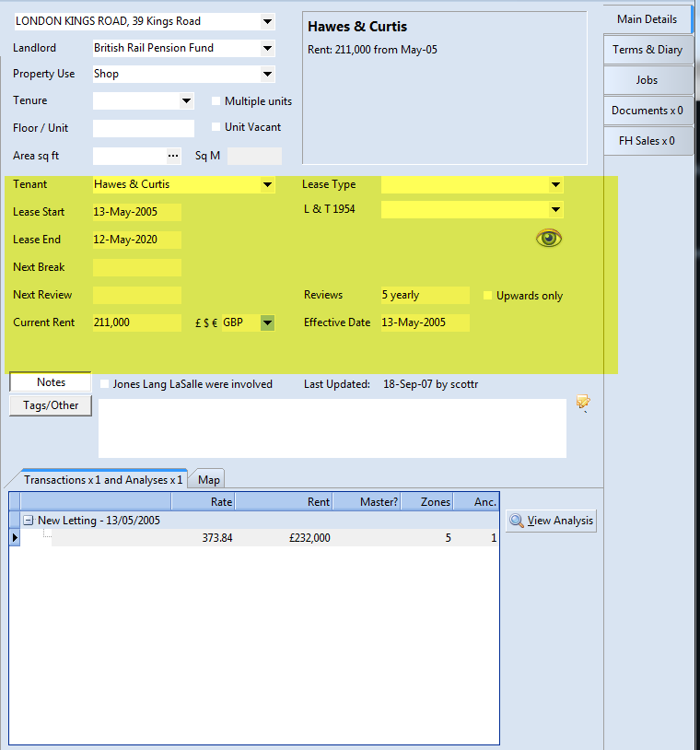Click the Floor / Unit input field
The height and width of the screenshot is (750, 700).
(x=144, y=128)
